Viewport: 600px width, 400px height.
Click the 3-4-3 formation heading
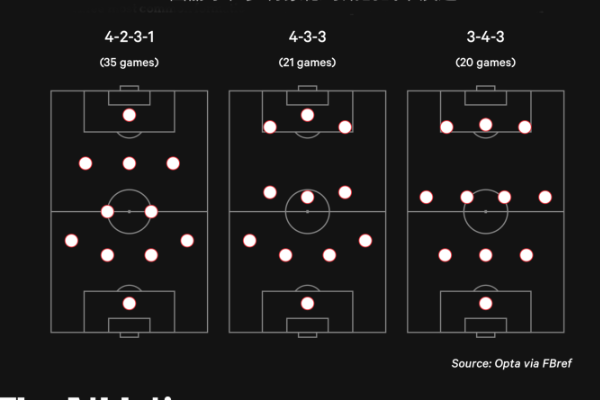pos(485,37)
